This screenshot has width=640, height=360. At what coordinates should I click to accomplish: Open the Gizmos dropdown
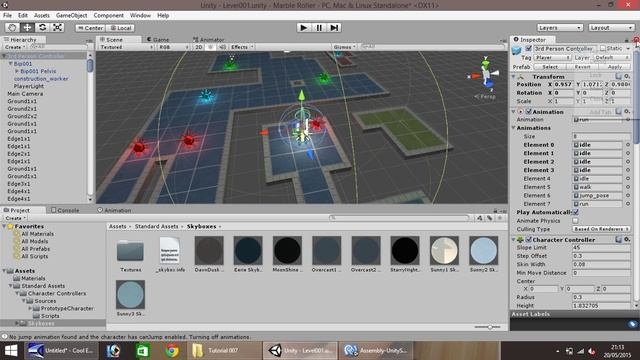pyautogui.click(x=345, y=47)
